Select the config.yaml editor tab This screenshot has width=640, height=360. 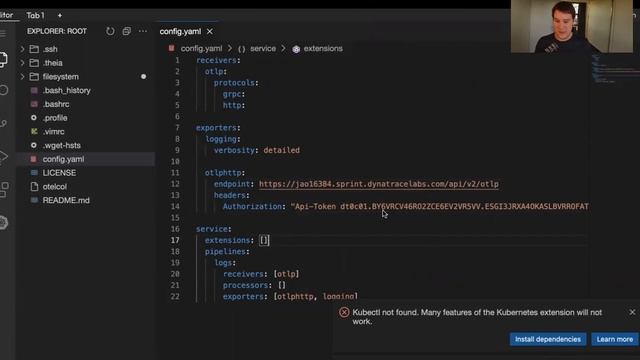(180, 31)
